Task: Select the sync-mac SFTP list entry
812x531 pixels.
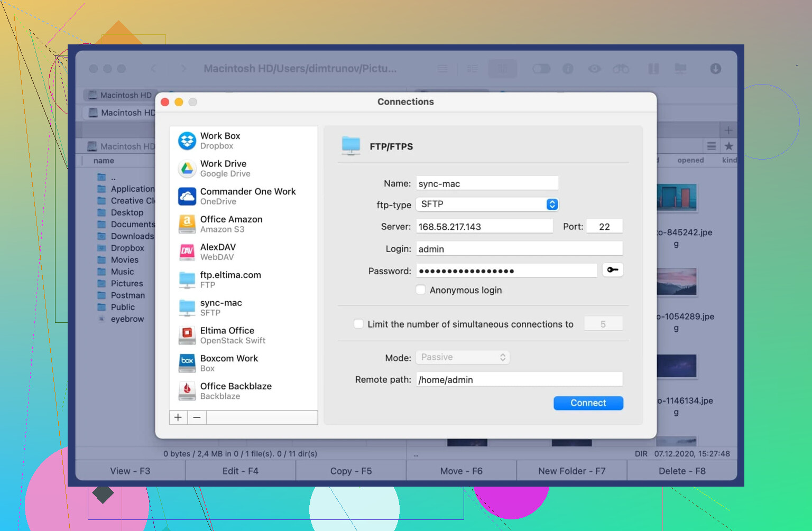Action: coord(221,308)
